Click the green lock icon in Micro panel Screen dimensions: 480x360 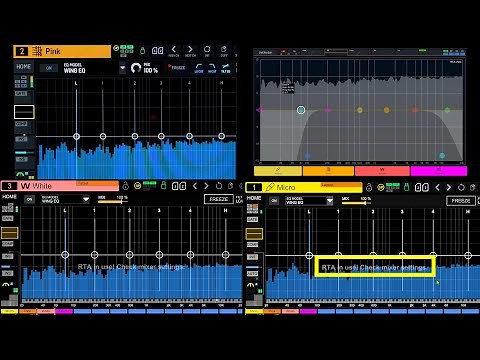click(x=406, y=187)
